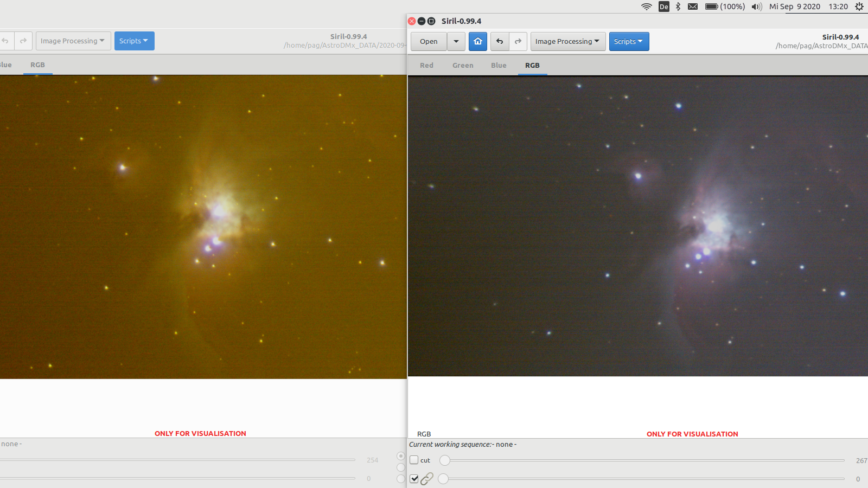Select the middle radio button in left window
868x488 pixels.
point(401,467)
